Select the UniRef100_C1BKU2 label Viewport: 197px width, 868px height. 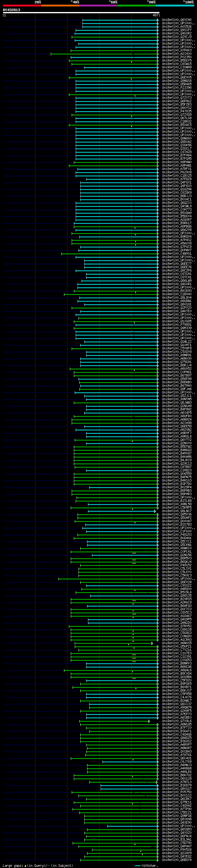pos(176,122)
